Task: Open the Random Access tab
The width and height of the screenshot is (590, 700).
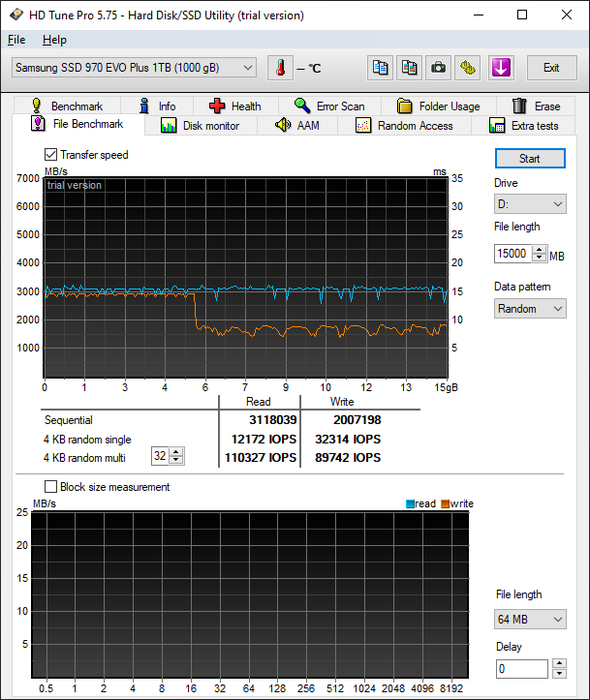Action: point(405,126)
